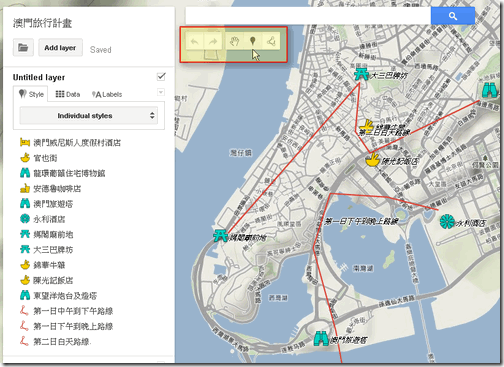
Task: Click bed icon of 澳門威尼斯人度假村酒店 list row
Action: (25, 143)
